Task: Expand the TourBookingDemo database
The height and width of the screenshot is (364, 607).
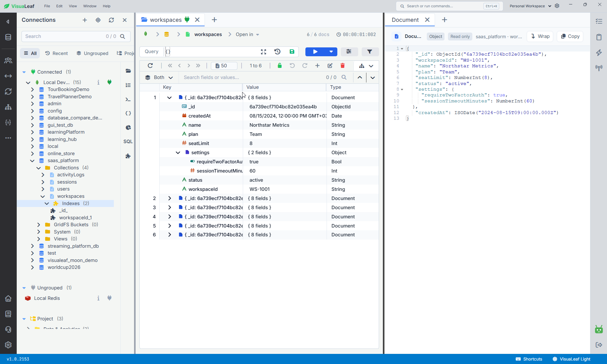Action: click(32, 89)
